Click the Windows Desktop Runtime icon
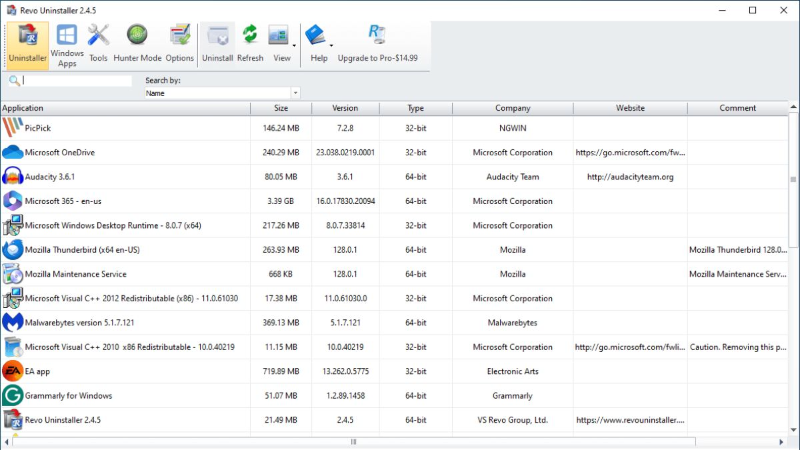This screenshot has width=800, height=450. pyautogui.click(x=12, y=225)
